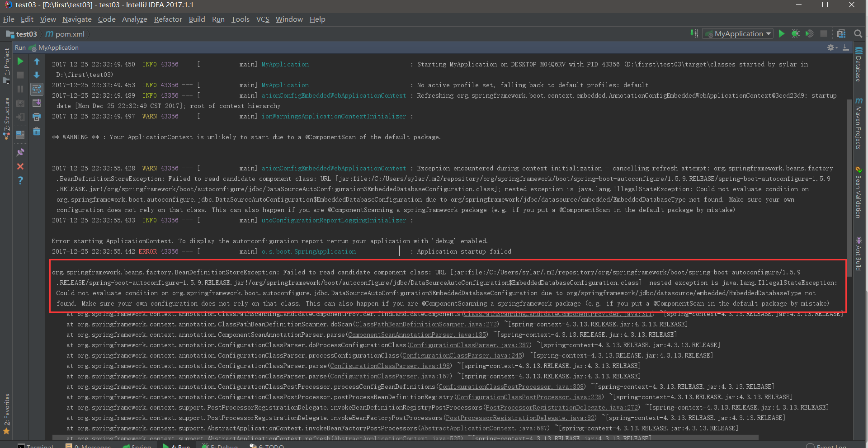The image size is (868, 448).
Task: Open the MyApplication run configuration dropdown
Action: [738, 33]
